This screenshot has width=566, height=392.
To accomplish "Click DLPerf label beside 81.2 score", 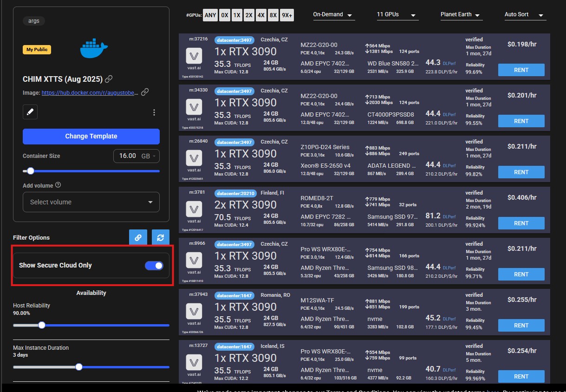I will tap(449, 216).
